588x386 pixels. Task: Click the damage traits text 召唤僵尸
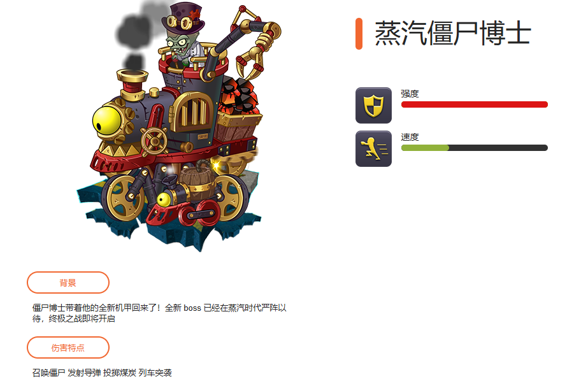[x=49, y=373]
